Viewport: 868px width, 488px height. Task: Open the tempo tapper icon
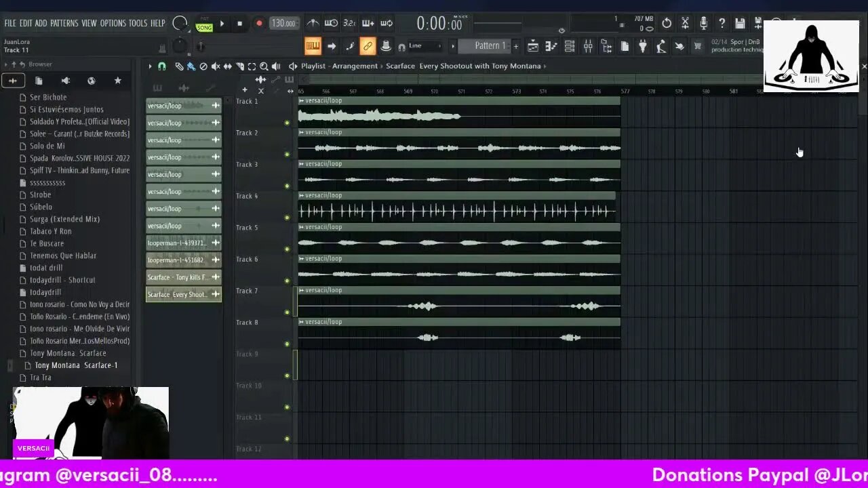(661, 46)
